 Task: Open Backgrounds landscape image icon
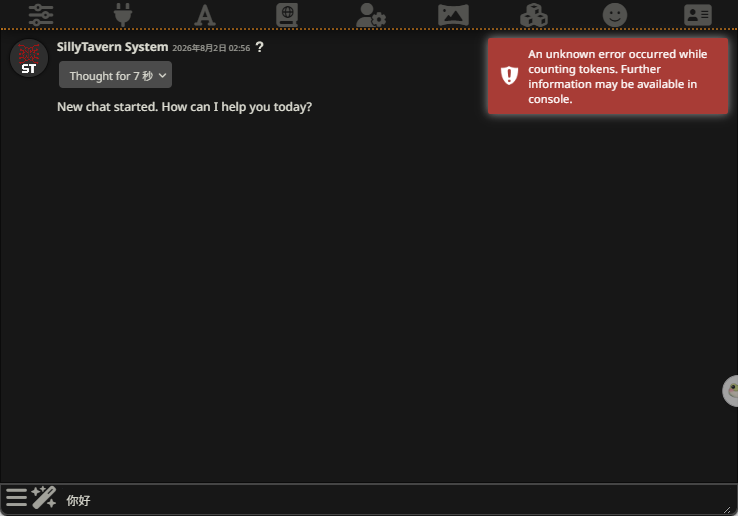(x=453, y=15)
